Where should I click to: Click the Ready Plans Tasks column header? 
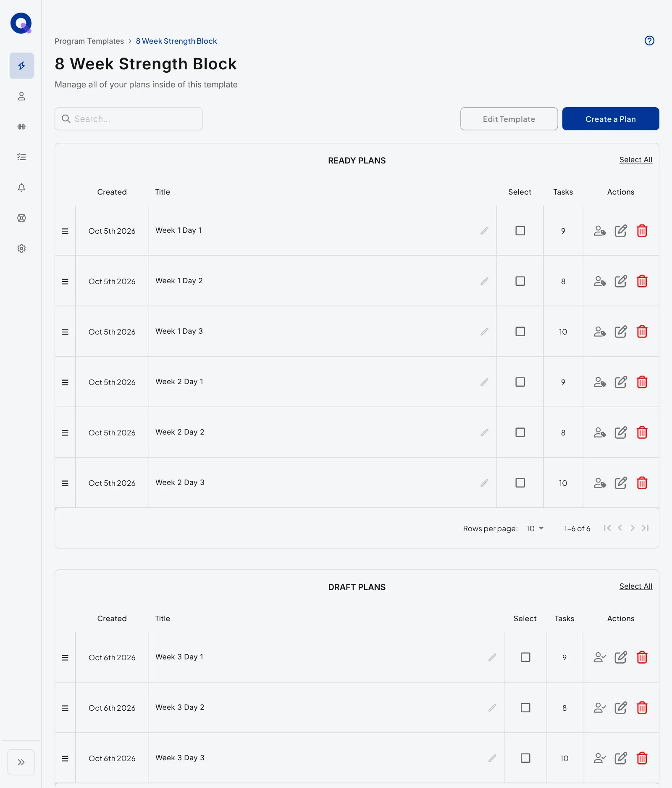pos(563,192)
